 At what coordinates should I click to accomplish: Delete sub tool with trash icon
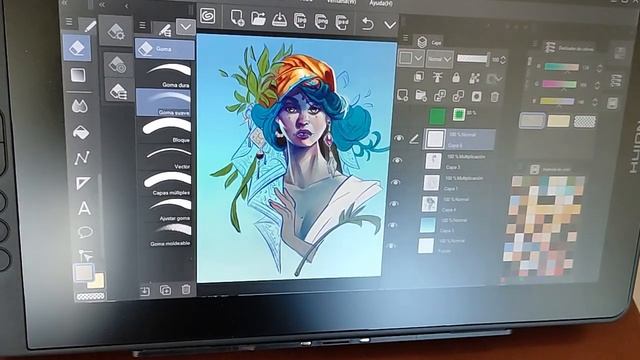pyautogui.click(x=186, y=289)
